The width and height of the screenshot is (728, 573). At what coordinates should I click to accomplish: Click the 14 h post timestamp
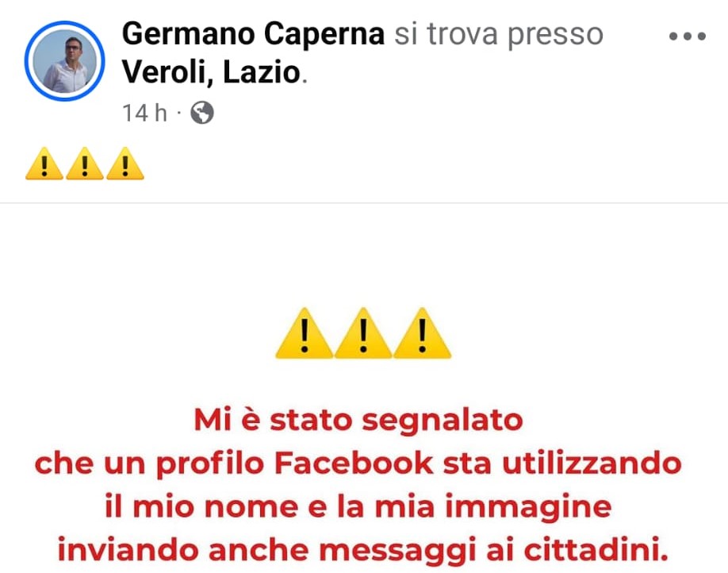coord(144,113)
